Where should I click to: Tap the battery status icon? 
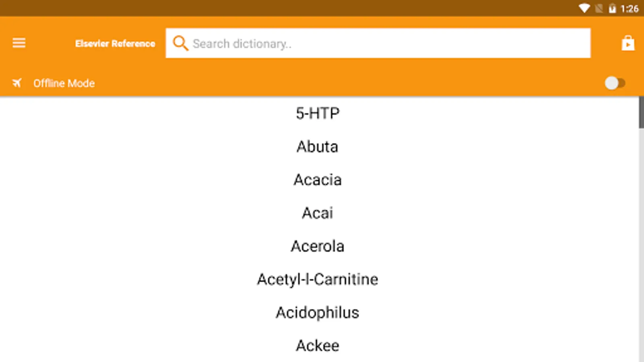click(612, 8)
